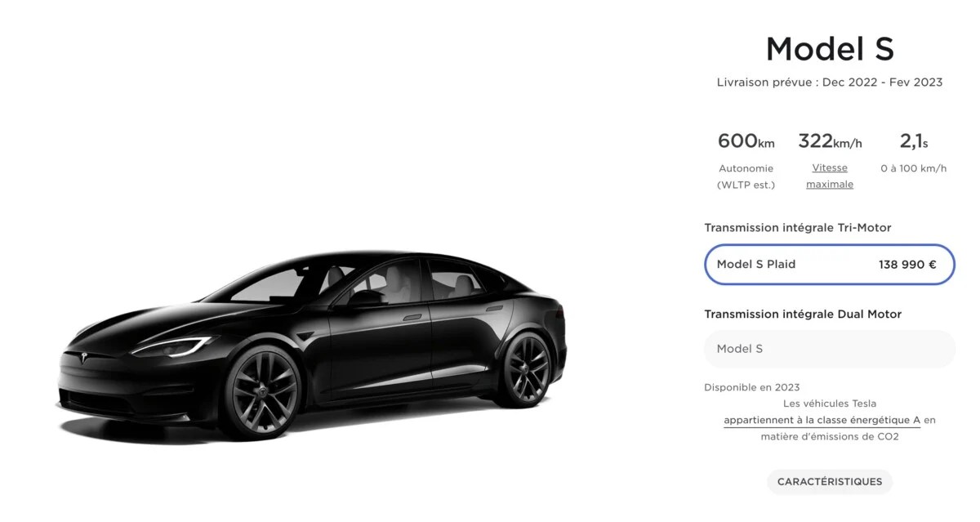Click the Livraison prévue delivery date text
Image resolution: width=980 pixels, height=522 pixels.
pyautogui.click(x=830, y=83)
